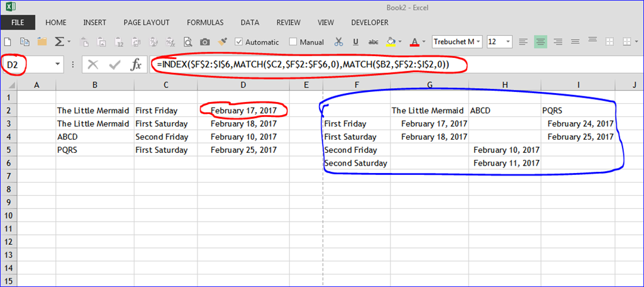Apply underline formatting with U icon
The width and height of the screenshot is (644, 287).
[356, 42]
